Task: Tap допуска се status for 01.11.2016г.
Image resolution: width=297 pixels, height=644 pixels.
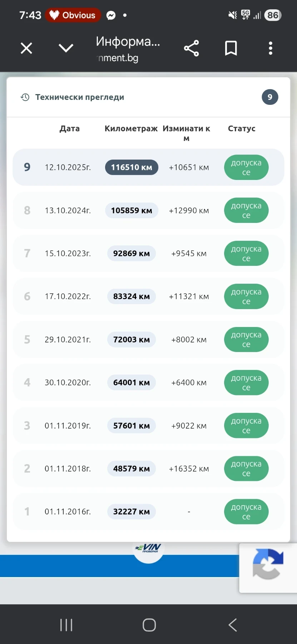Action: [x=246, y=512]
